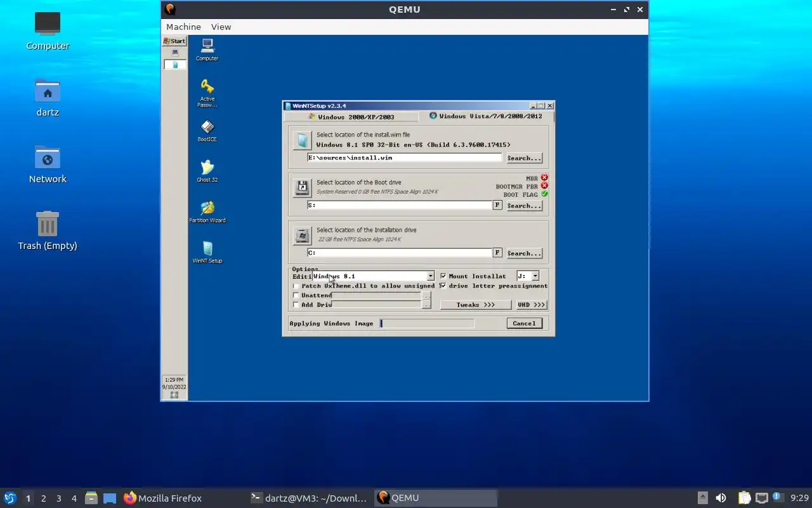Open the clipboard manager tray icon

coord(744,498)
